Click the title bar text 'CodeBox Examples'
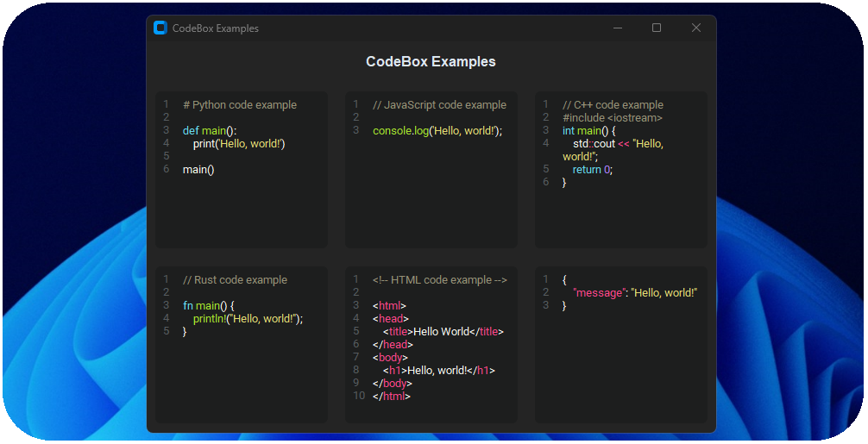868x444 pixels. tap(216, 28)
